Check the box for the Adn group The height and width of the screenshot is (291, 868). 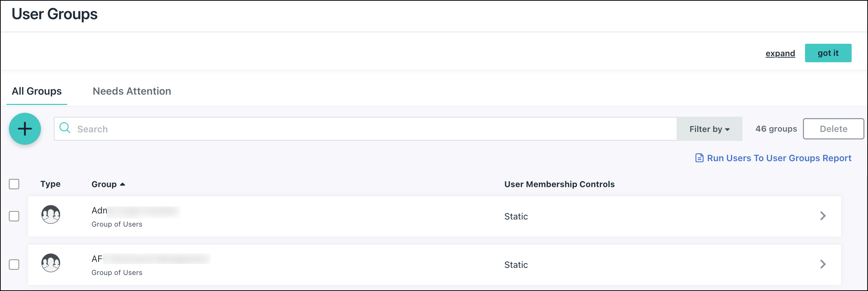coord(14,216)
